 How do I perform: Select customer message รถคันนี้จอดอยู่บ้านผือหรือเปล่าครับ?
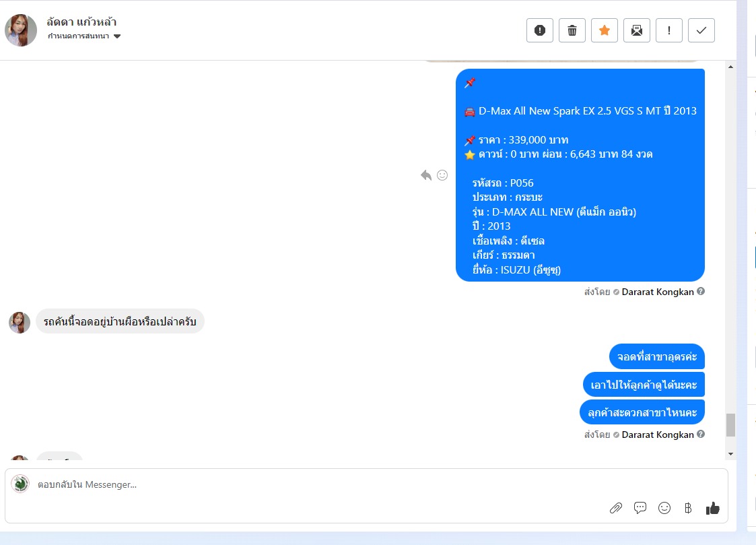120,321
